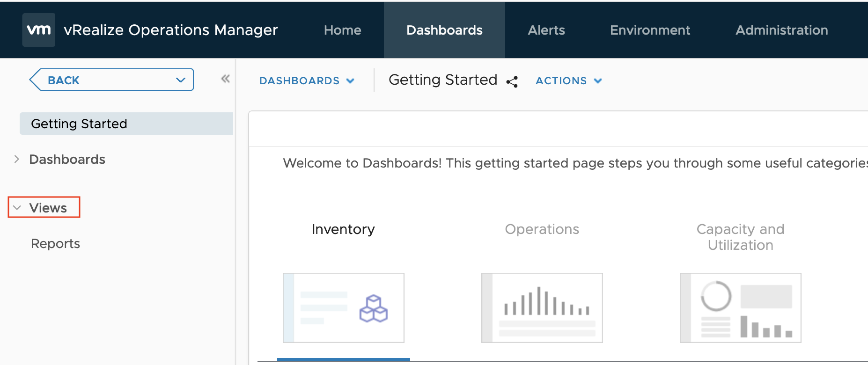Viewport: 868px width, 365px height.
Task: Switch to the Alerts tab
Action: click(546, 30)
